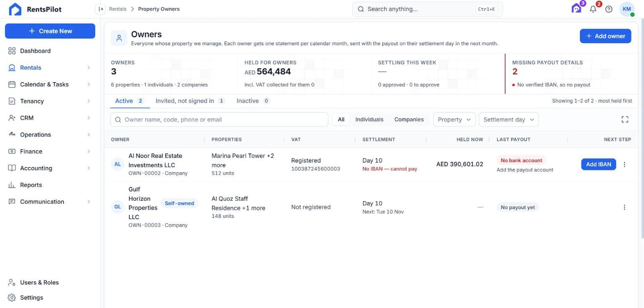
Task: Open the AI assistant icon with badge
Action: click(577, 8)
